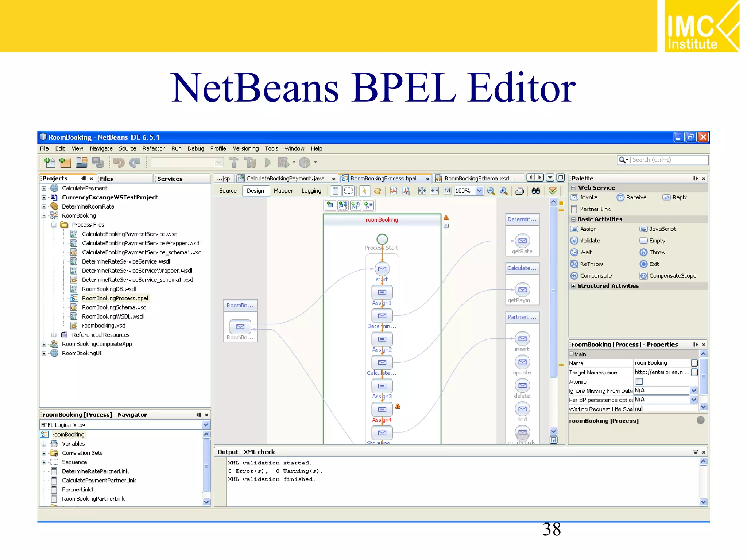Click the CompensateScope activity in Palette

[668, 276]
